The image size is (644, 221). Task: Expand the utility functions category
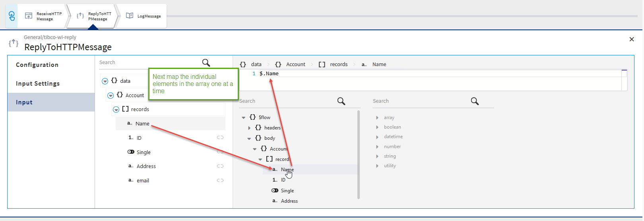coord(377,166)
